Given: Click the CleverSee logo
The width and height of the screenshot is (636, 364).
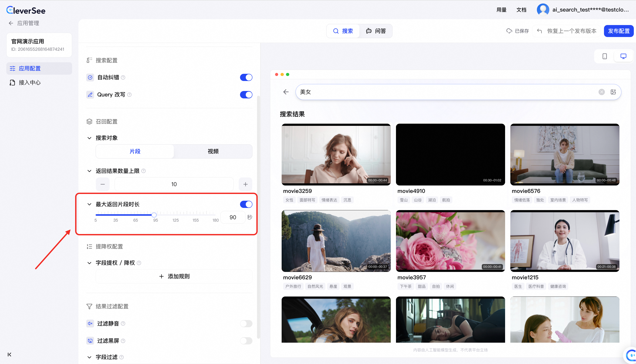Looking at the screenshot, I should [x=26, y=10].
